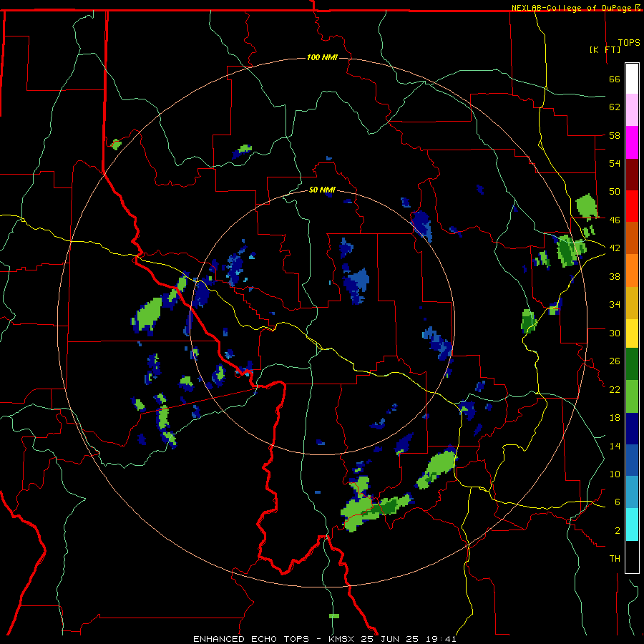Click the '50' legend value
The image size is (644, 644).
click(x=615, y=192)
